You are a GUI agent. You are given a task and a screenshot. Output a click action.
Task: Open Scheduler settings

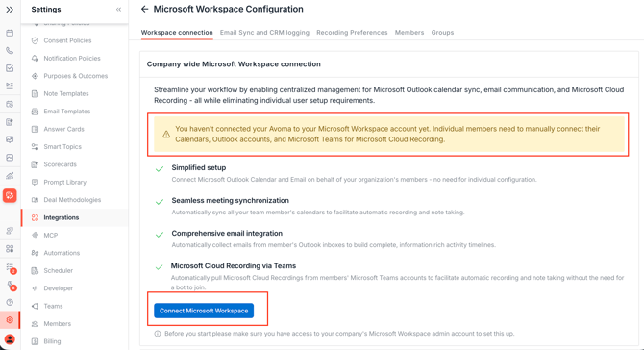(59, 270)
